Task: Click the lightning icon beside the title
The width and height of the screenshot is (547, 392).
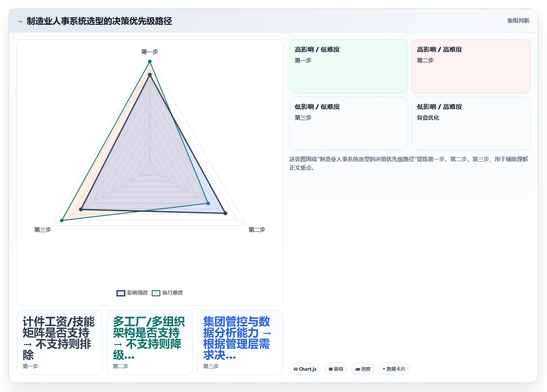Action: [20, 21]
